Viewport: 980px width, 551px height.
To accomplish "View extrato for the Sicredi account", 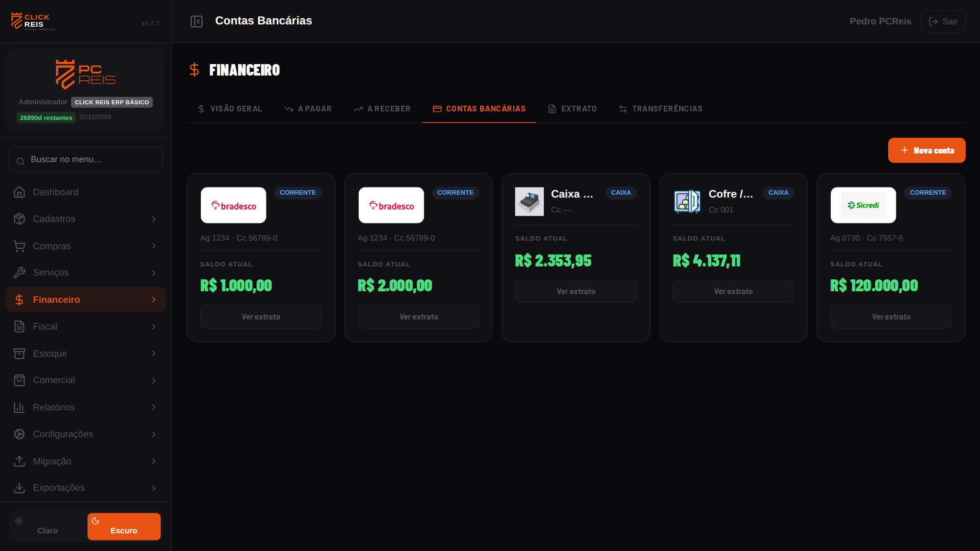I will [x=891, y=317].
